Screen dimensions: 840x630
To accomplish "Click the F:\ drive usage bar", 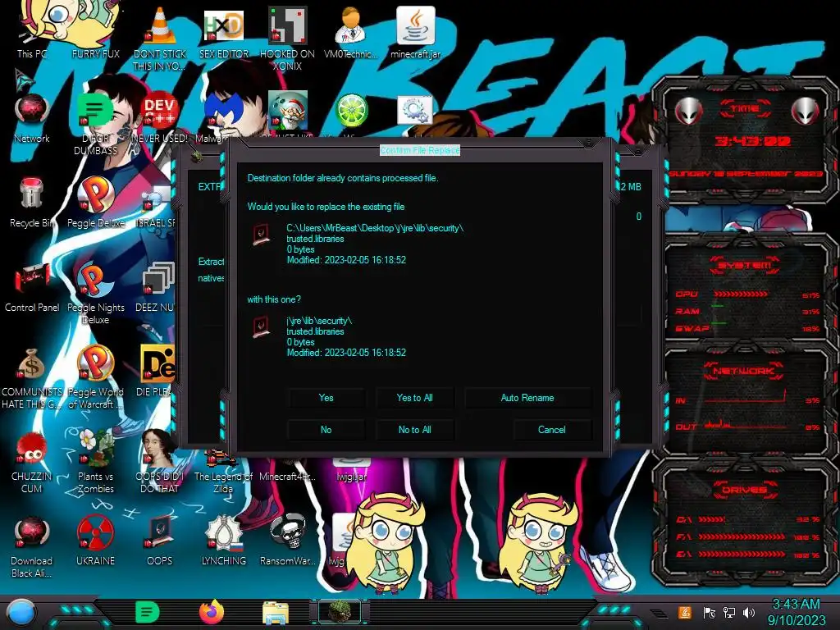I will click(742, 536).
